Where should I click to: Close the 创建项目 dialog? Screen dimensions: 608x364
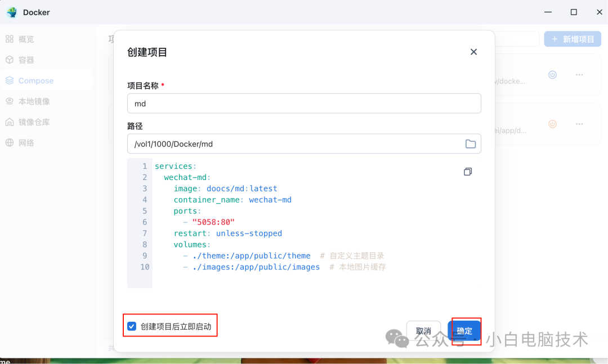[473, 52]
